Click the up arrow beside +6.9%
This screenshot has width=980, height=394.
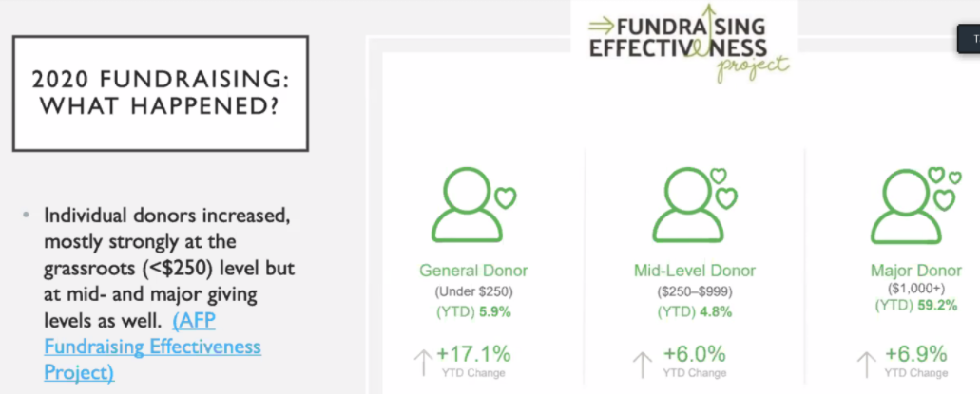[x=866, y=363]
